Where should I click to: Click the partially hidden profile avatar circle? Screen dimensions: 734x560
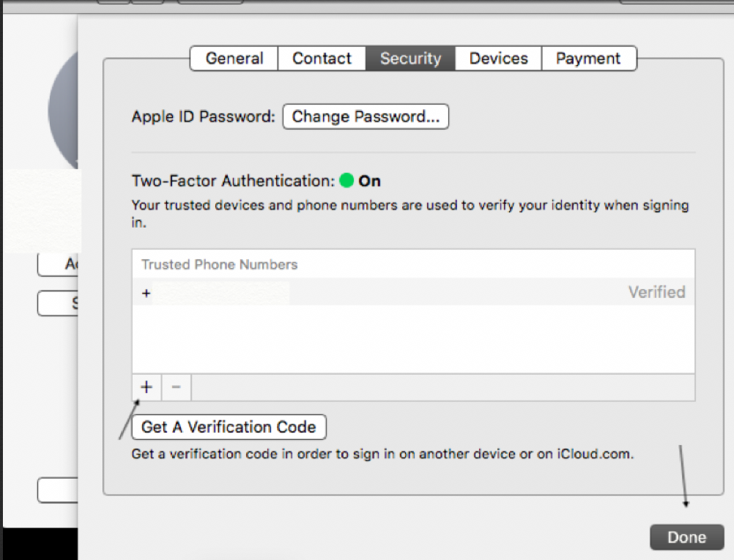point(63,110)
